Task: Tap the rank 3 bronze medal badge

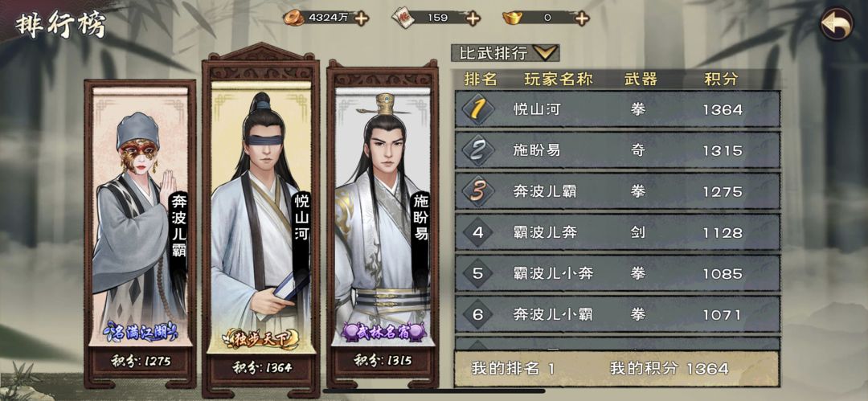Action: [x=477, y=191]
